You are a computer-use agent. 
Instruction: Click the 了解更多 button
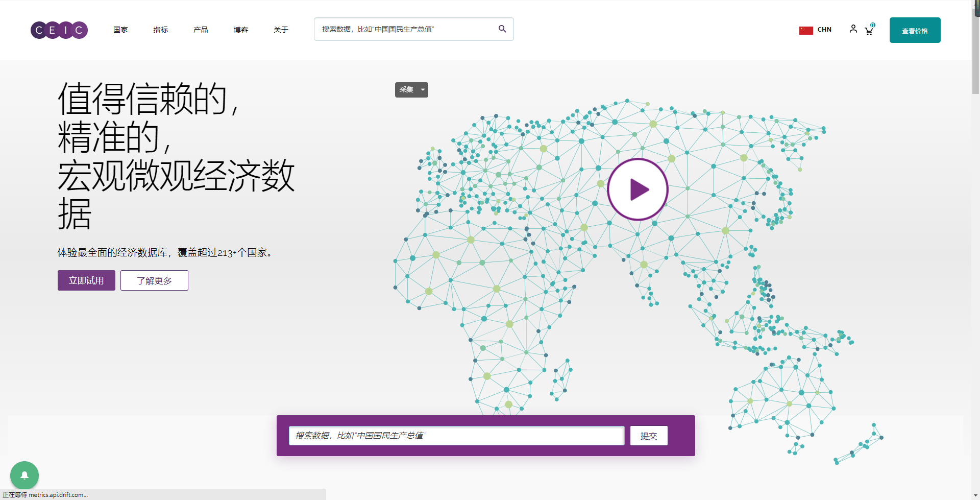[154, 280]
